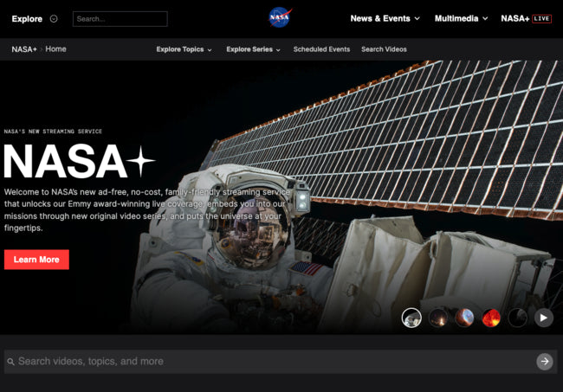The height and width of the screenshot is (392, 563).
Task: Select the red sun slide thumbnail
Action: point(491,318)
